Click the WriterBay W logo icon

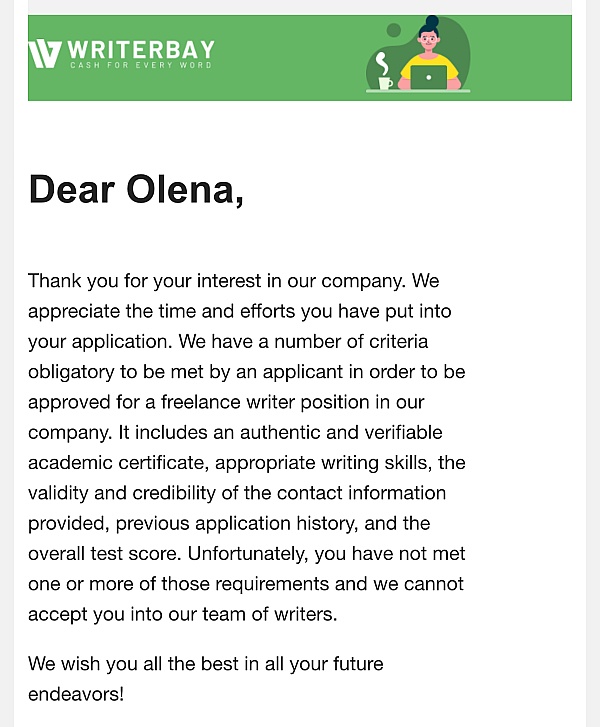(x=45, y=54)
